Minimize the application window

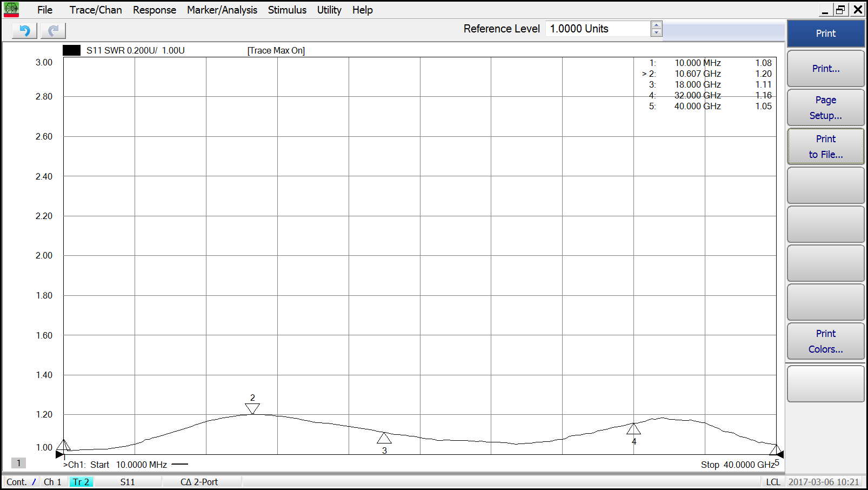click(825, 10)
